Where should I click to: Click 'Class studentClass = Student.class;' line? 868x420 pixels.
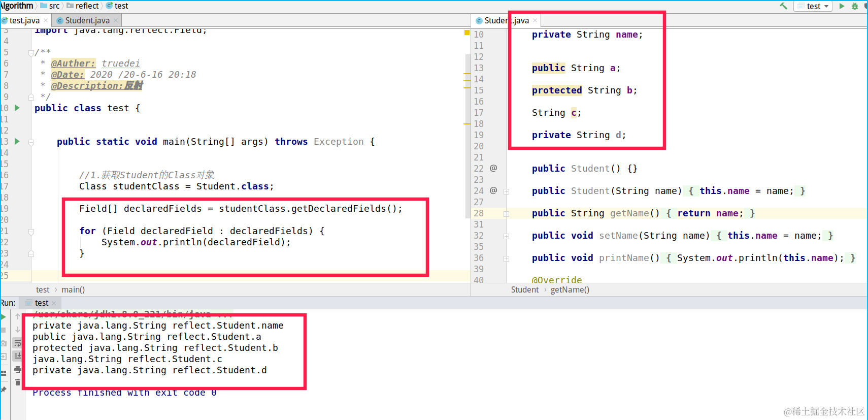click(176, 186)
